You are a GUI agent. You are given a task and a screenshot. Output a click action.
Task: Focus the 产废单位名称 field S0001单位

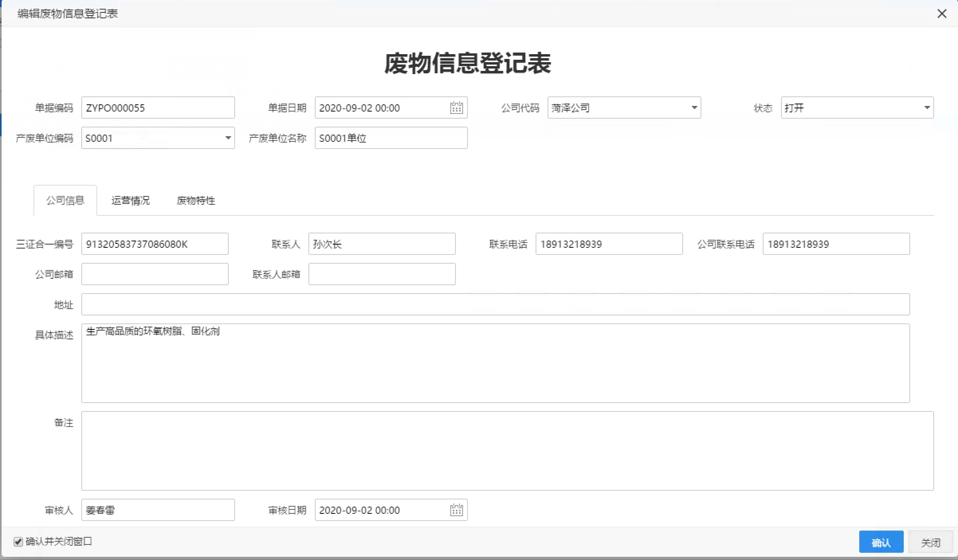(x=391, y=138)
